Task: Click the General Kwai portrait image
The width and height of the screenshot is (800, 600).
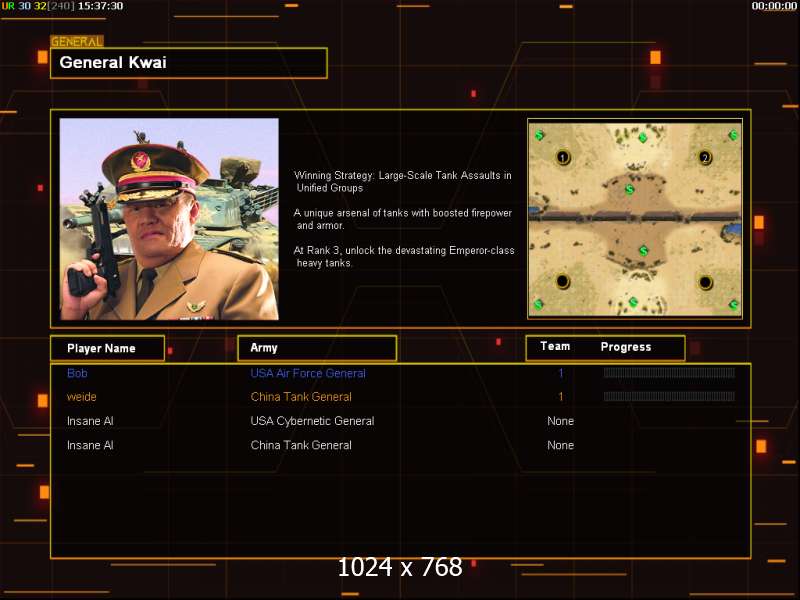Action: click(169, 219)
